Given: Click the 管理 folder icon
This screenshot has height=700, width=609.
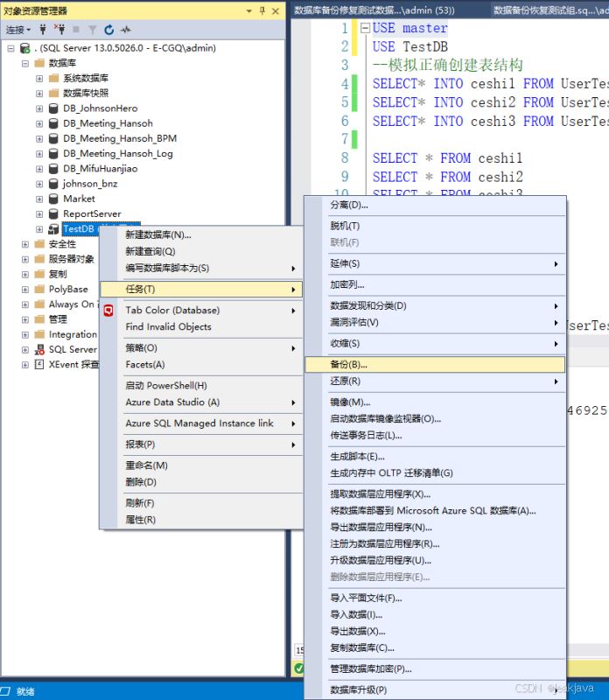Looking at the screenshot, I should 39,319.
